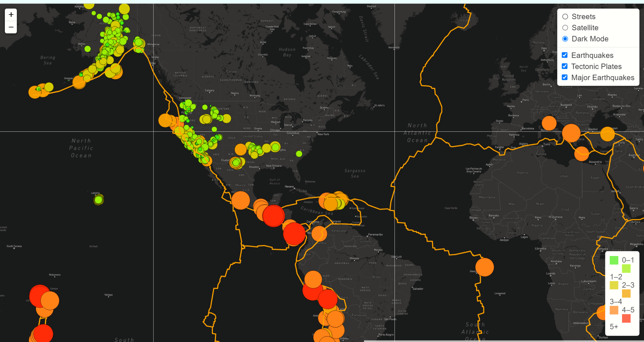
Task: Select the Streets base map radio
Action: click(x=565, y=17)
